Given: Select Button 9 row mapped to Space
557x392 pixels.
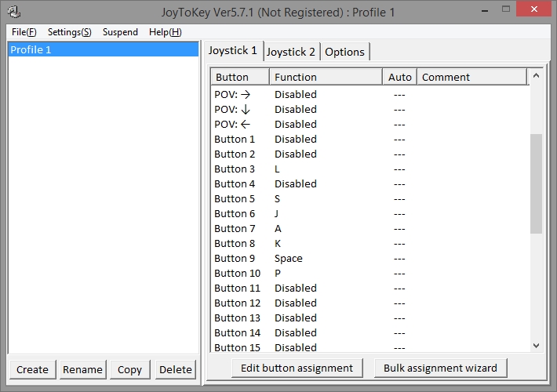Looking at the screenshot, I should 370,259.
